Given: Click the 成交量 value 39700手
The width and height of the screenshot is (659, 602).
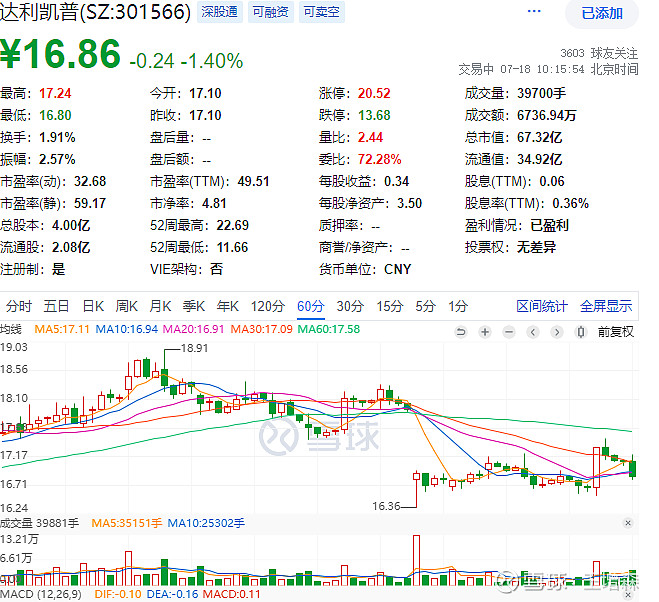Looking at the screenshot, I should 541,93.
